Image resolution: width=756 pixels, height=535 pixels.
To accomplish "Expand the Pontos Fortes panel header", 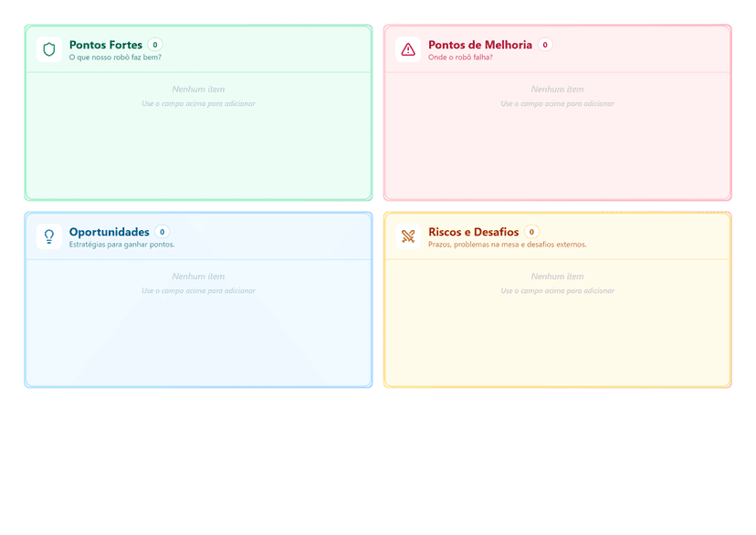I will (x=198, y=48).
